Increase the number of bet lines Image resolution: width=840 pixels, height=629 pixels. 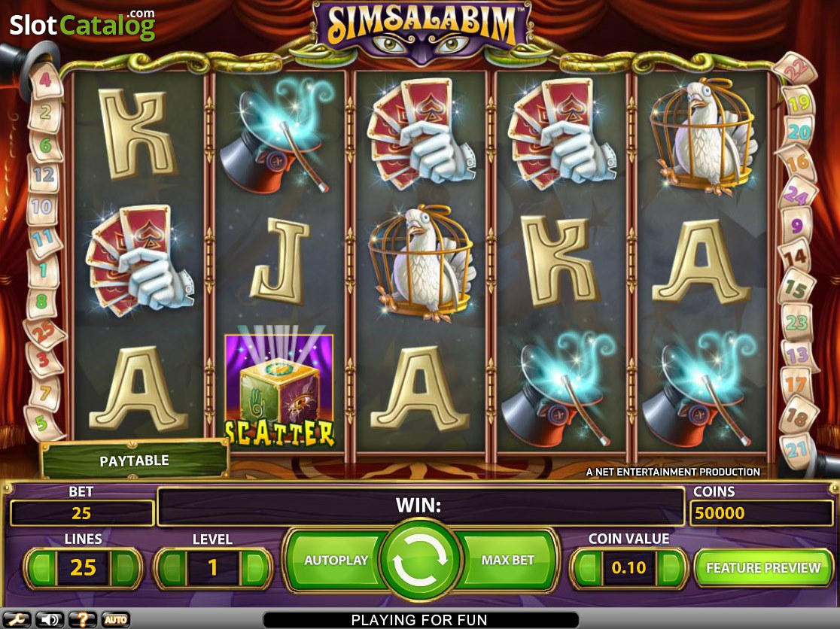point(124,567)
